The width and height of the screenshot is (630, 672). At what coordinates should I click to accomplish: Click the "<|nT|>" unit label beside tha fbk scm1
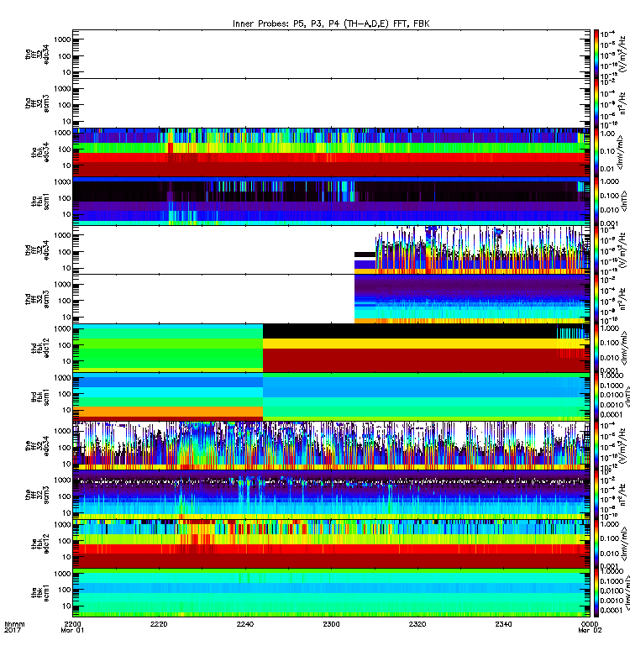(622, 201)
